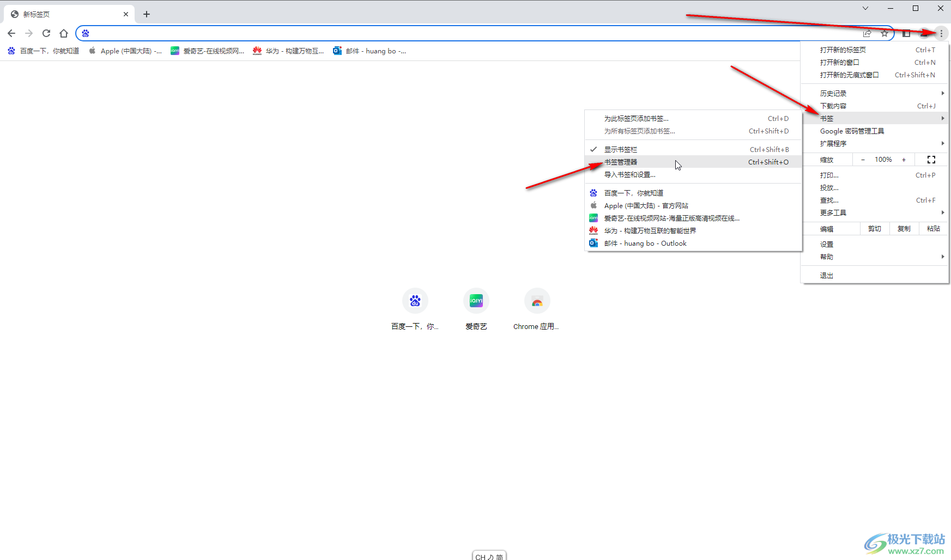Open the Chrome 应用 shortcut tile
The height and width of the screenshot is (560, 951).
point(537,309)
